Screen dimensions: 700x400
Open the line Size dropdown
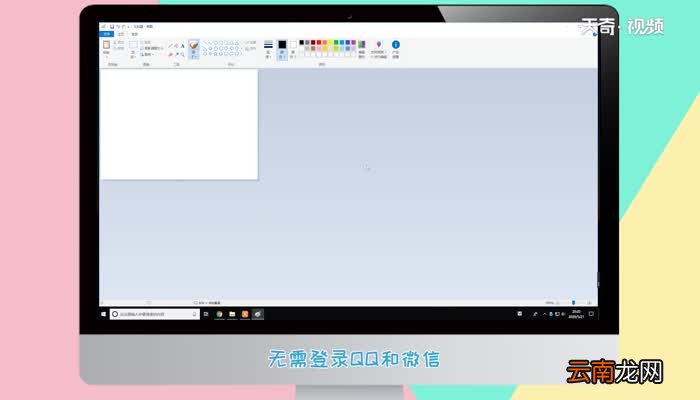click(268, 49)
